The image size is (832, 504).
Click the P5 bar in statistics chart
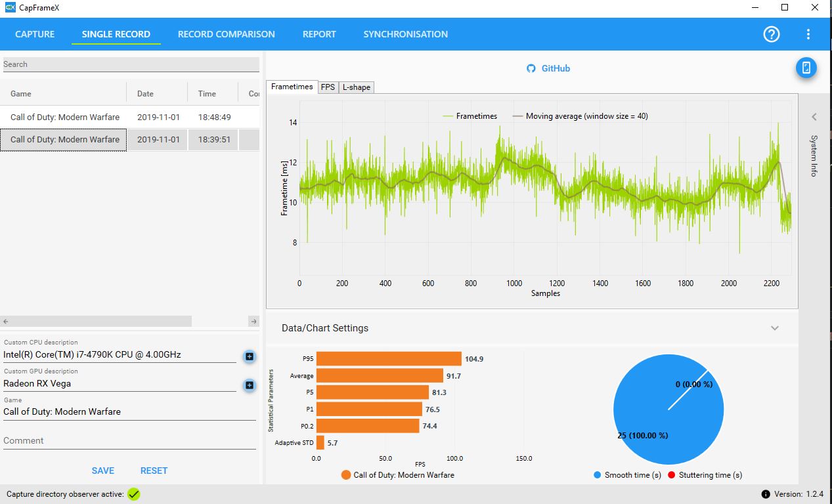coord(372,392)
